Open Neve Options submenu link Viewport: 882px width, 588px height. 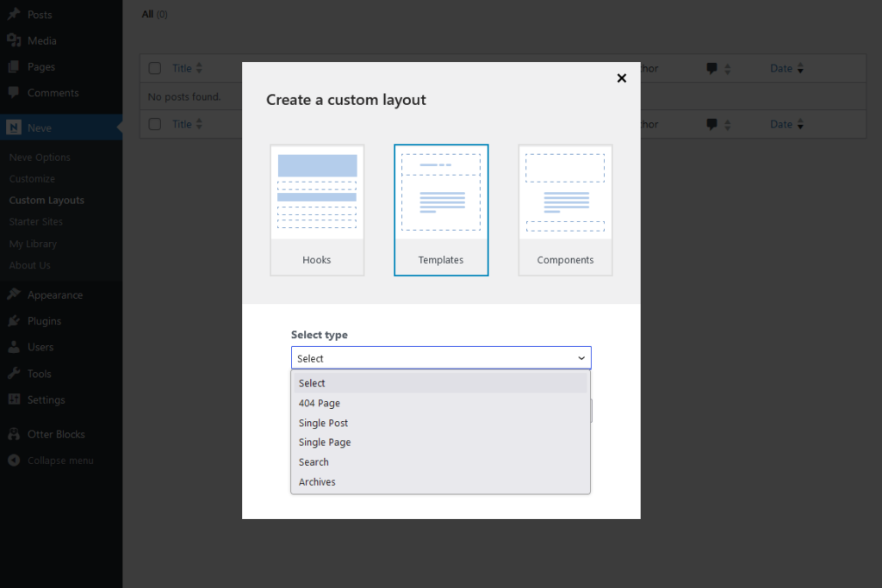click(x=40, y=158)
